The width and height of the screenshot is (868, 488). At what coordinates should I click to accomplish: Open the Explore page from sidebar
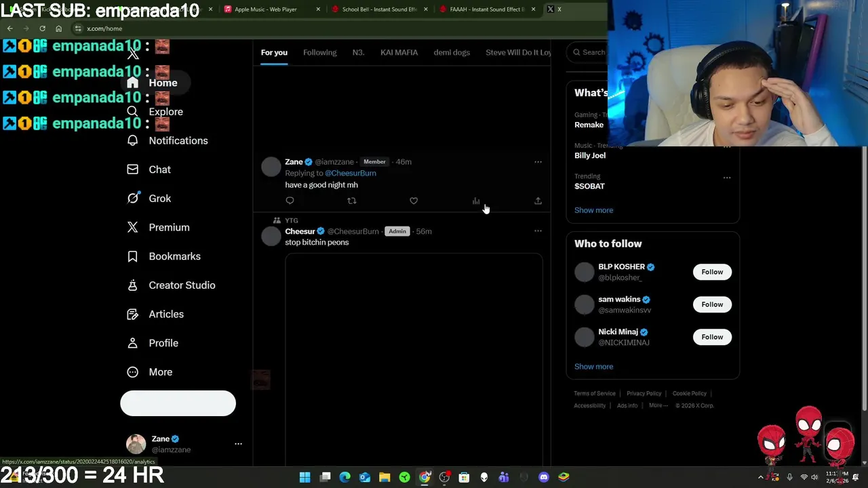(156, 112)
